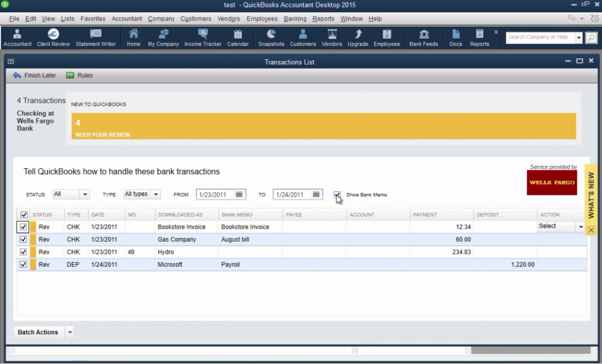
Task: Open My Company icon
Action: (x=163, y=37)
